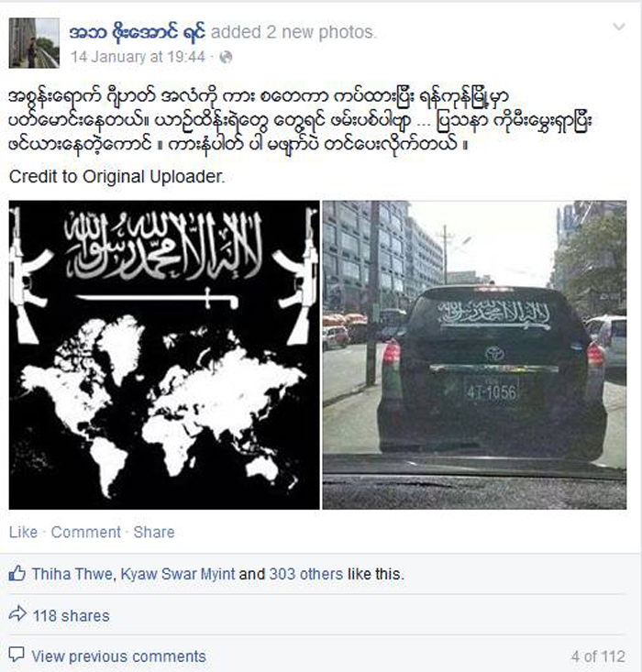Click the public globe privacy icon
Screen dimensions: 642x672
pos(226,57)
